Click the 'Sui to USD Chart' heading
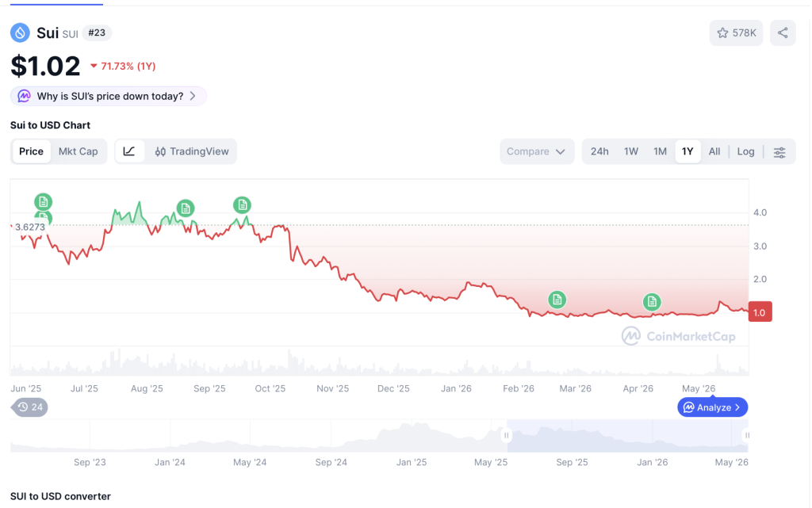Screen dimensions: 812x508 (x=50, y=125)
